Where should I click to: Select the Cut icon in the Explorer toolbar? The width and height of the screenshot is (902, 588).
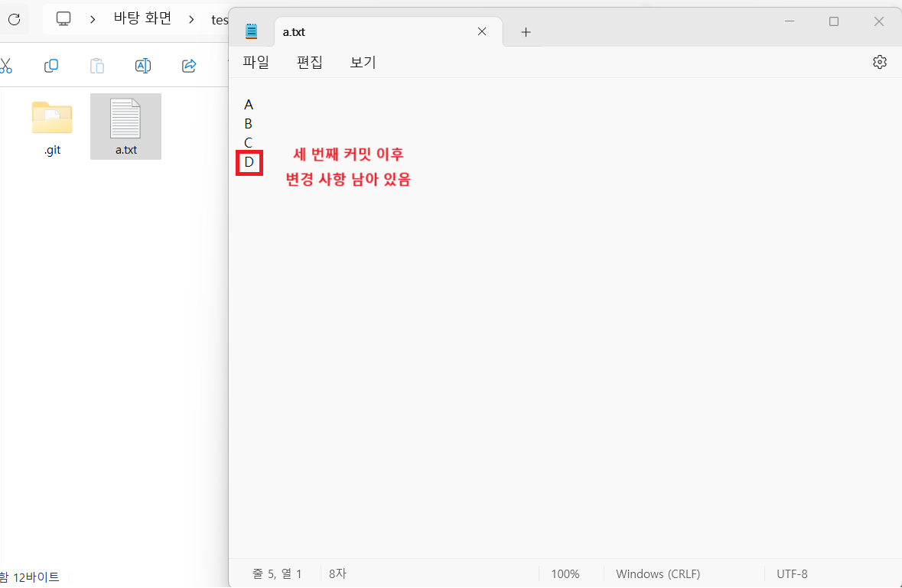6,66
